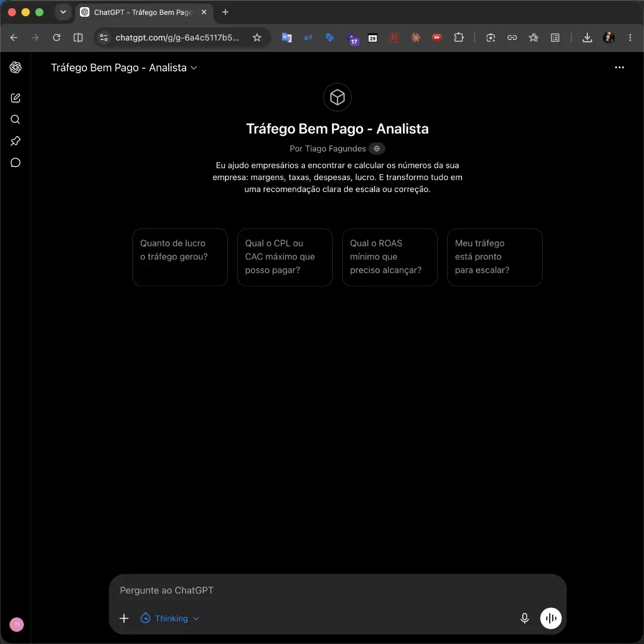Click the pin icon in the sidebar

16,141
